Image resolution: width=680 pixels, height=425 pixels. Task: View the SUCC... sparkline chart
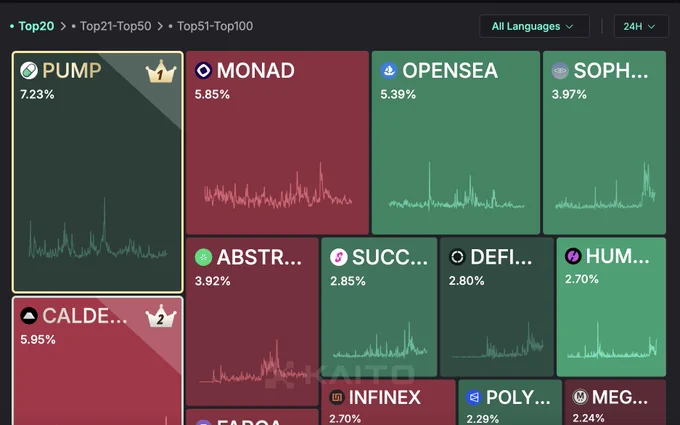(380, 341)
